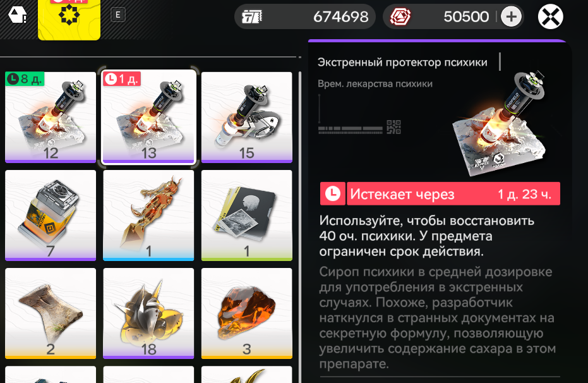
Task: Switch to the first category tab icon
Action: [x=18, y=15]
